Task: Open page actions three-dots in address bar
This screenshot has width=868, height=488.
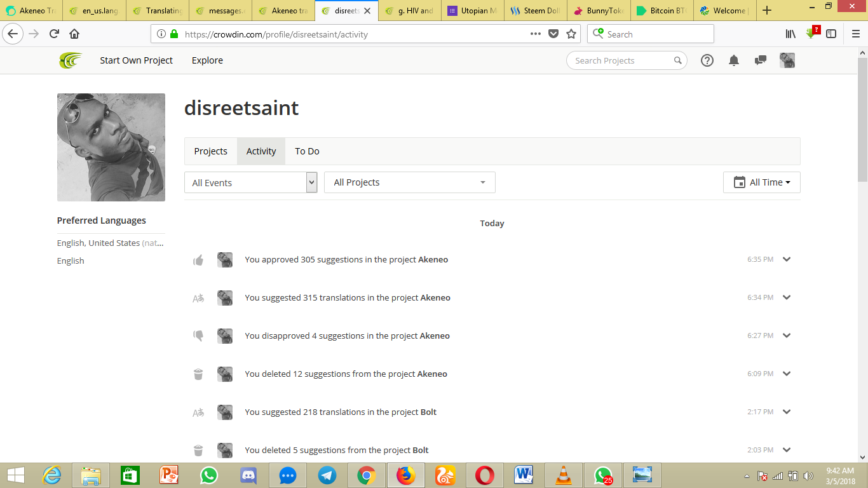Action: pos(536,34)
